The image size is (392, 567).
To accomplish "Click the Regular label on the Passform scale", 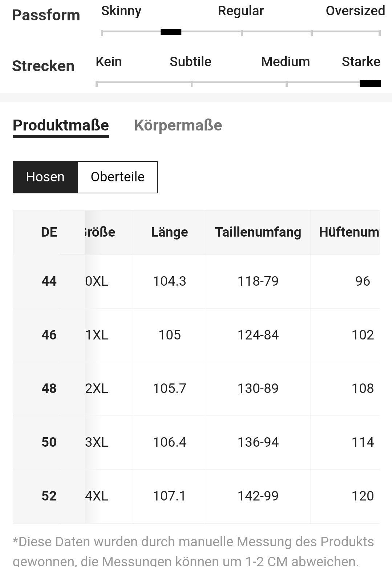I will coord(241,11).
